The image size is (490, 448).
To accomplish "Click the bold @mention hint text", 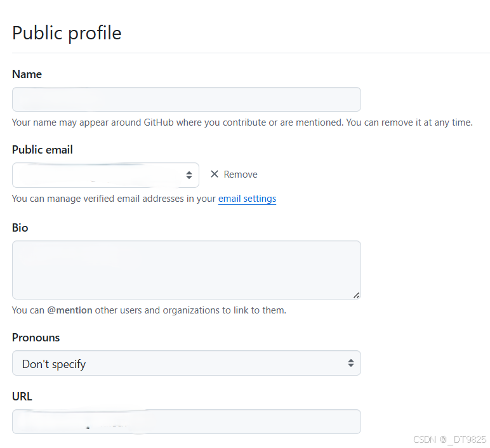I will [70, 310].
